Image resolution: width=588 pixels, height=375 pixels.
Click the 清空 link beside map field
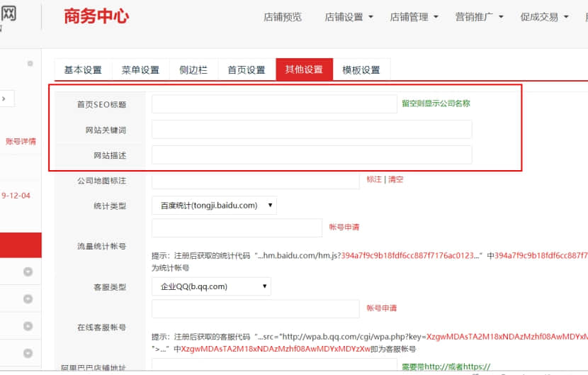[x=395, y=179]
